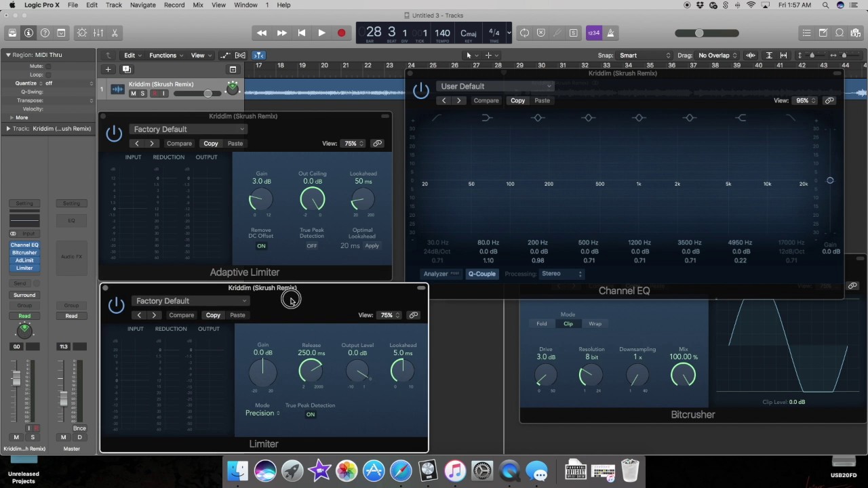
Task: Bypass Channel EQ with power button
Action: click(x=421, y=90)
